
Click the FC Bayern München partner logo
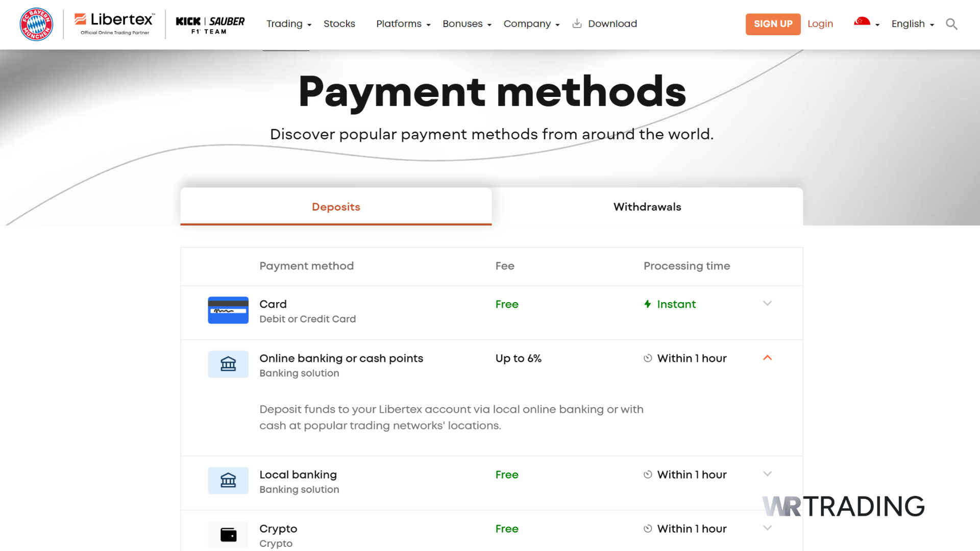point(36,24)
